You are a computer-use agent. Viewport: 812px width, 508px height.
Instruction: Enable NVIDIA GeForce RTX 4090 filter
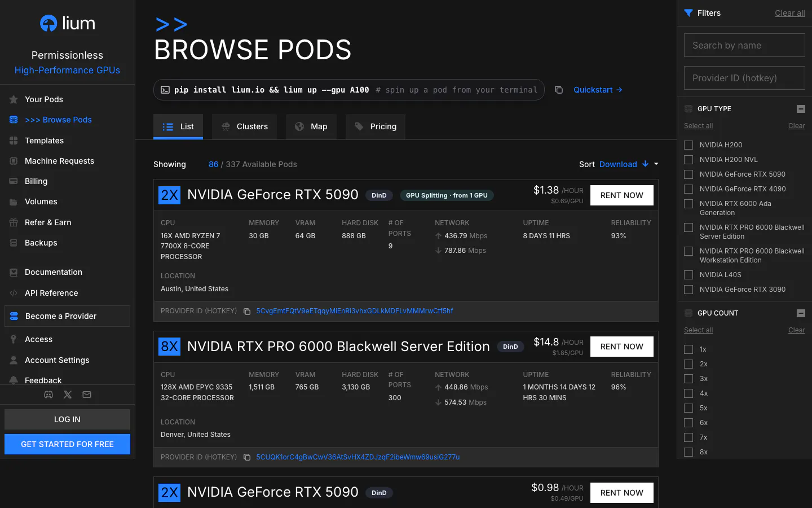[x=689, y=189]
